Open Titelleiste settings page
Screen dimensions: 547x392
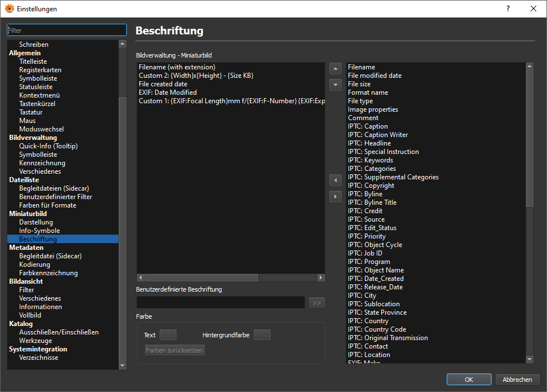pyautogui.click(x=33, y=61)
